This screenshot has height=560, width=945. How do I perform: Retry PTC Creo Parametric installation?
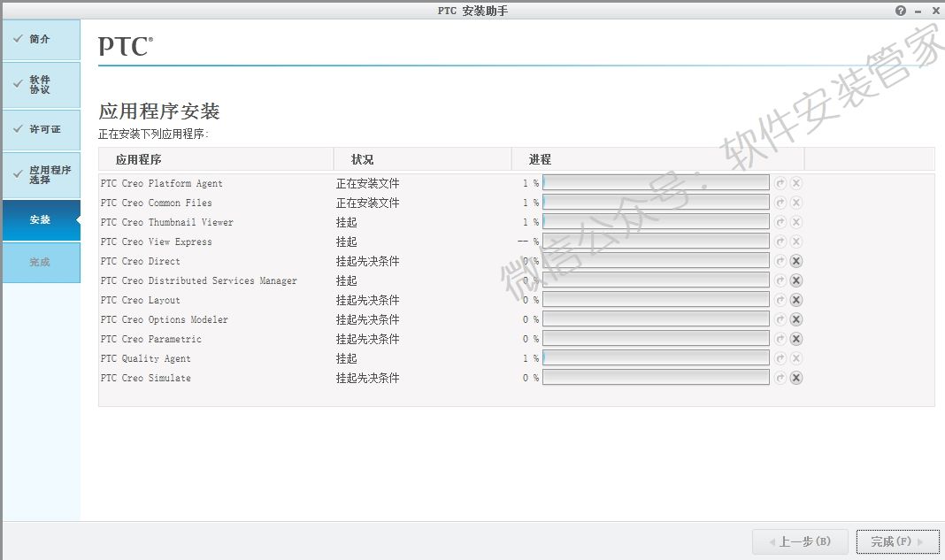coord(780,338)
